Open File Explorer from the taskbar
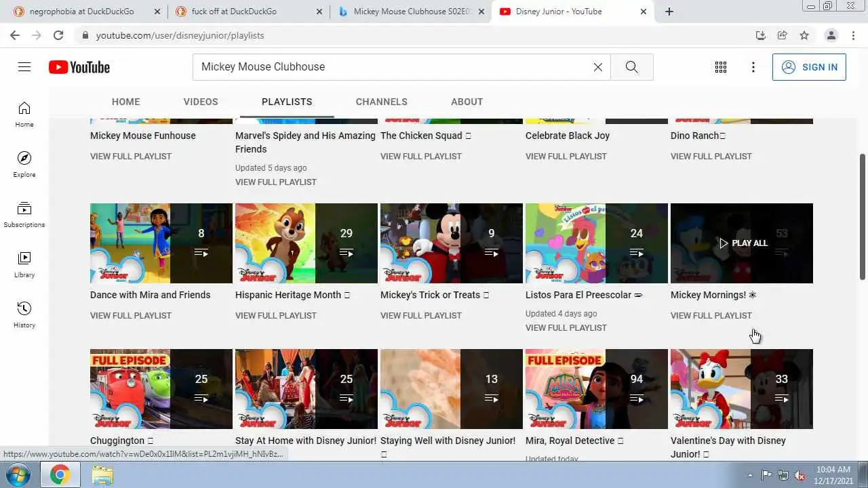The height and width of the screenshot is (488, 868). (102, 475)
